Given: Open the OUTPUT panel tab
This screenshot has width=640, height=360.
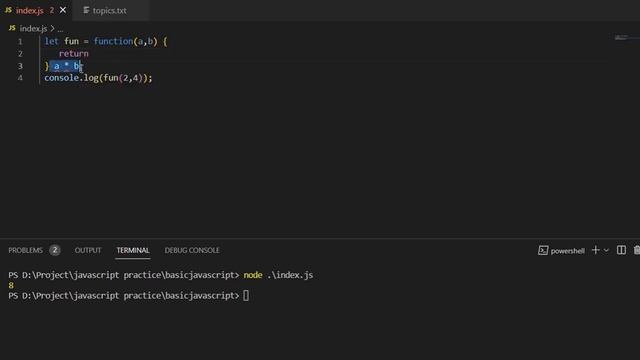Looking at the screenshot, I should (x=88, y=250).
